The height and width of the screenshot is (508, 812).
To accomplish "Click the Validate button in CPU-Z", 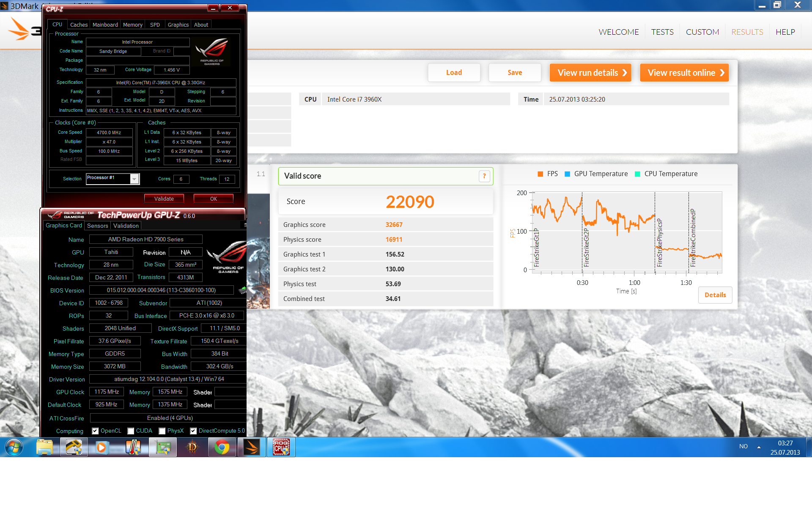I will (164, 199).
